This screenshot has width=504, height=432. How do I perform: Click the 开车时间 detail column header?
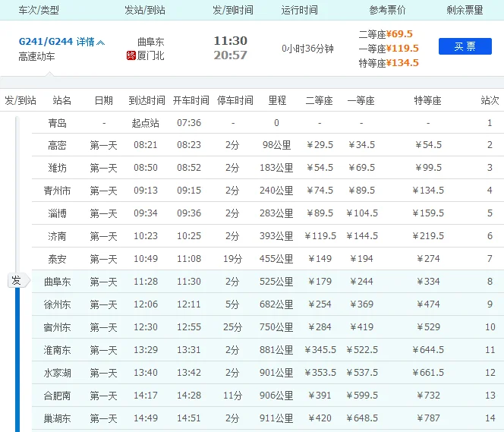coord(191,101)
